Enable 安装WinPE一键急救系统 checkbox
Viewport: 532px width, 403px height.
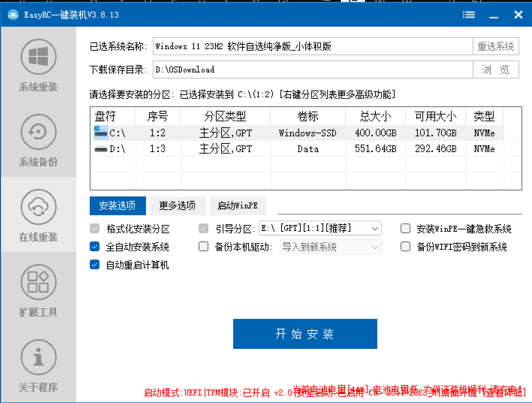(405, 228)
